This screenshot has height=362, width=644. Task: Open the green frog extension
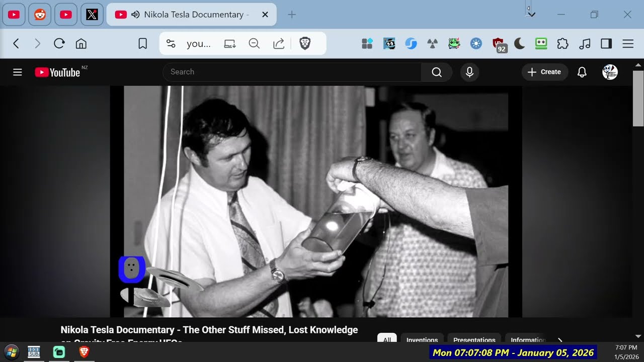coord(454,44)
